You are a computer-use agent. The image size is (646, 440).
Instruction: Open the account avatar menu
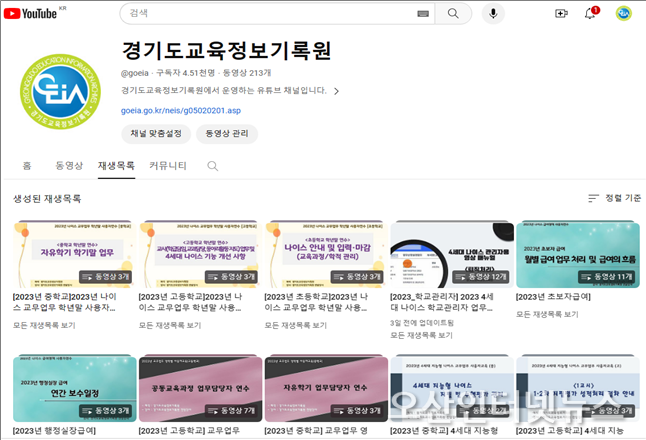point(624,14)
